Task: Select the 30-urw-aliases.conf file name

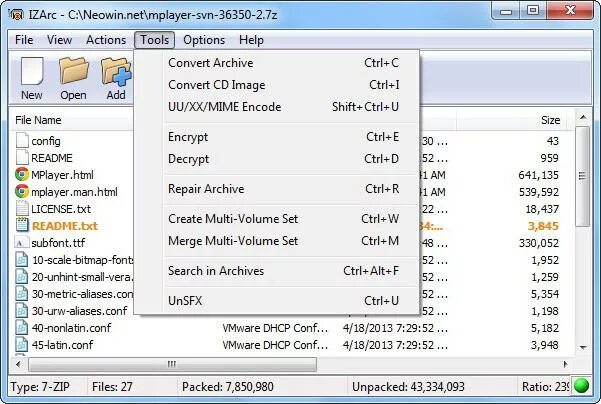Action: point(80,311)
